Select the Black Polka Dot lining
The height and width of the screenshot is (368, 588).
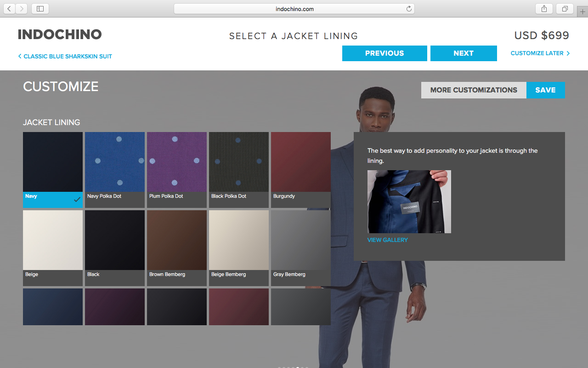239,170
